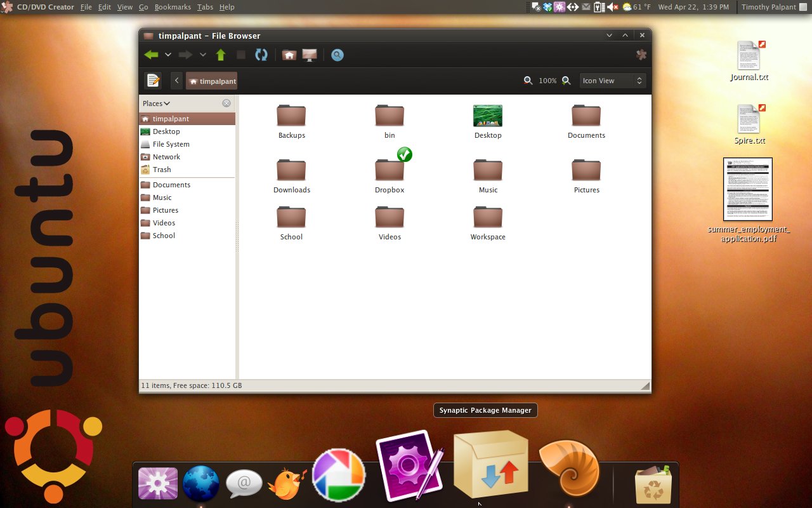Click the grey Forward arrow

[185, 55]
